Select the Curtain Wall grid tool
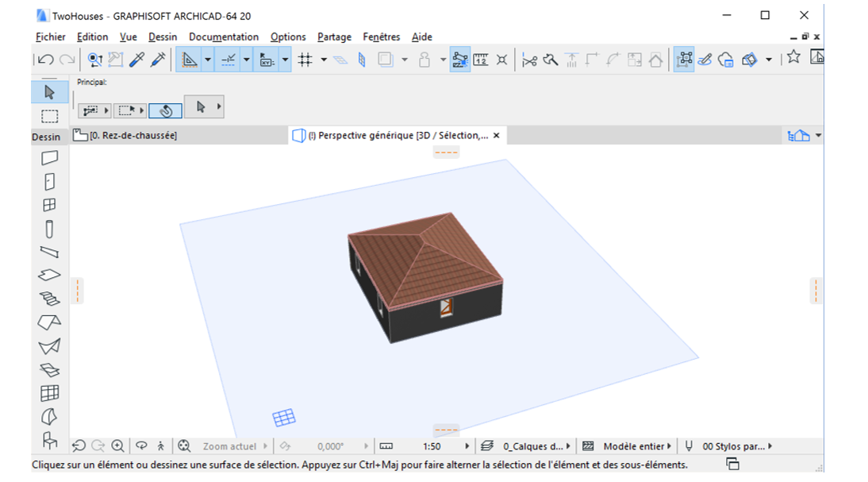 [49, 393]
